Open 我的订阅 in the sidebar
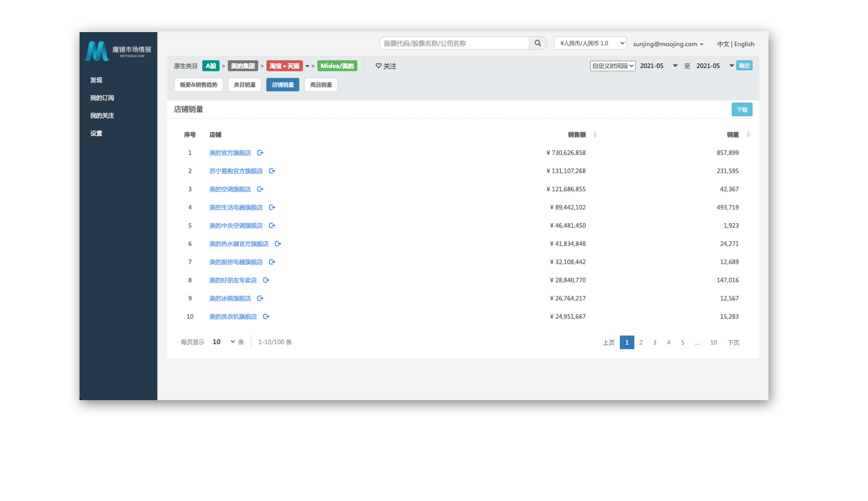This screenshot has height=501, width=868. click(102, 98)
